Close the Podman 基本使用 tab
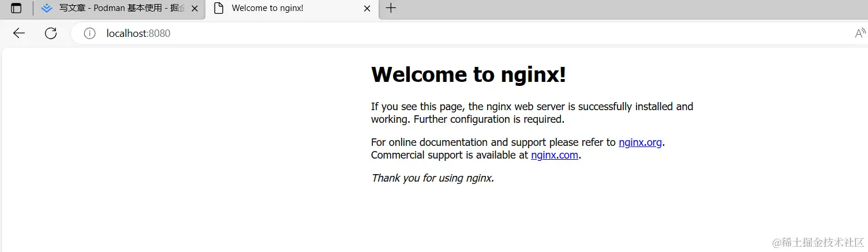Viewport: 868px width, 252px height. pos(194,9)
